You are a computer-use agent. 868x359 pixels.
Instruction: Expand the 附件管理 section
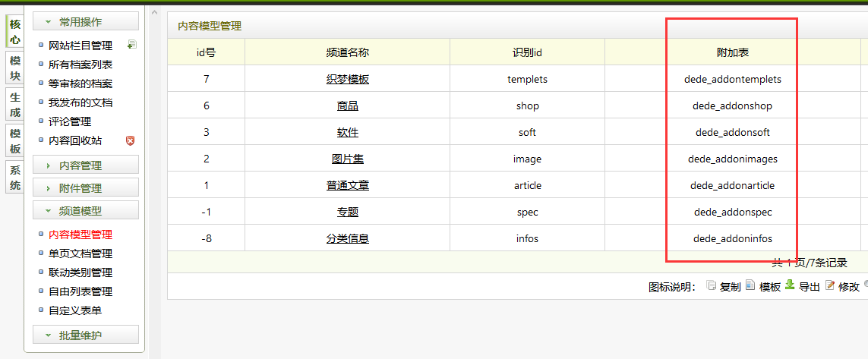85,188
